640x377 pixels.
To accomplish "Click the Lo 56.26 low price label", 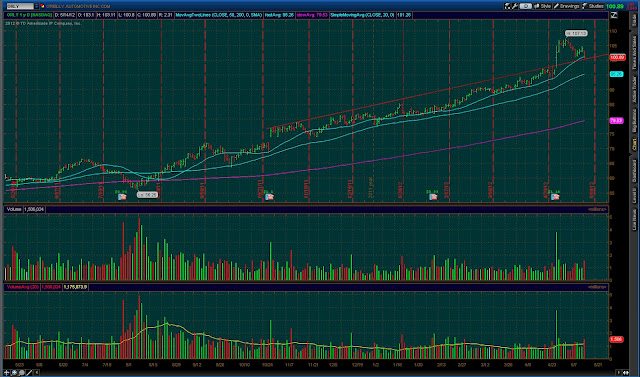I will 147,195.
